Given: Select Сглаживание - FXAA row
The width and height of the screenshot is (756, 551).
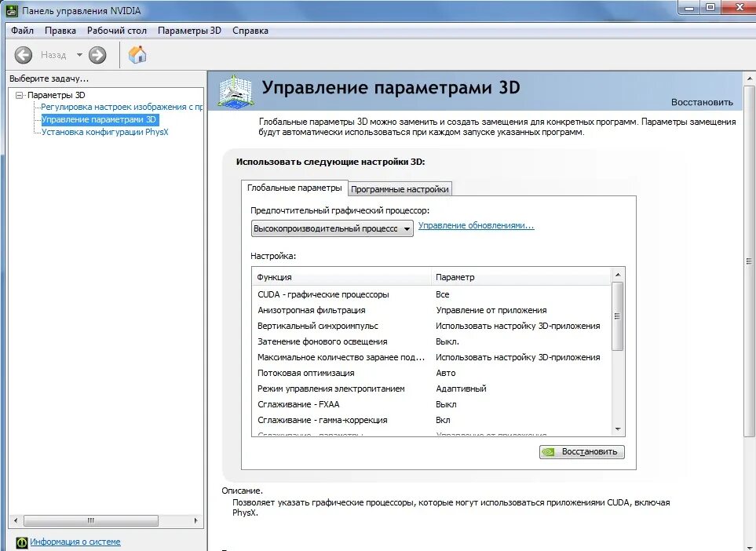Looking at the screenshot, I should (x=432, y=404).
